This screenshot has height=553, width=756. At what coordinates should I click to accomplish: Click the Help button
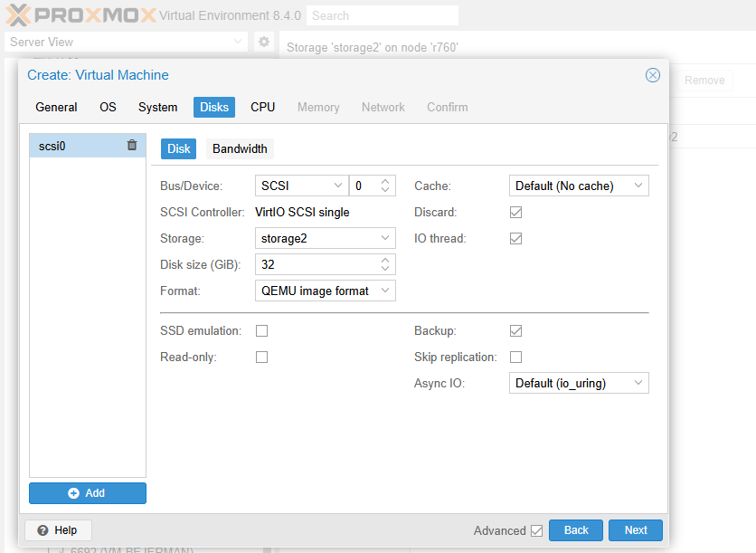(x=58, y=530)
